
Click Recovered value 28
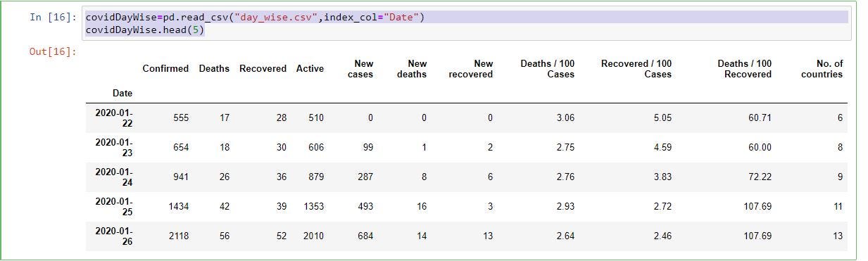(282, 118)
